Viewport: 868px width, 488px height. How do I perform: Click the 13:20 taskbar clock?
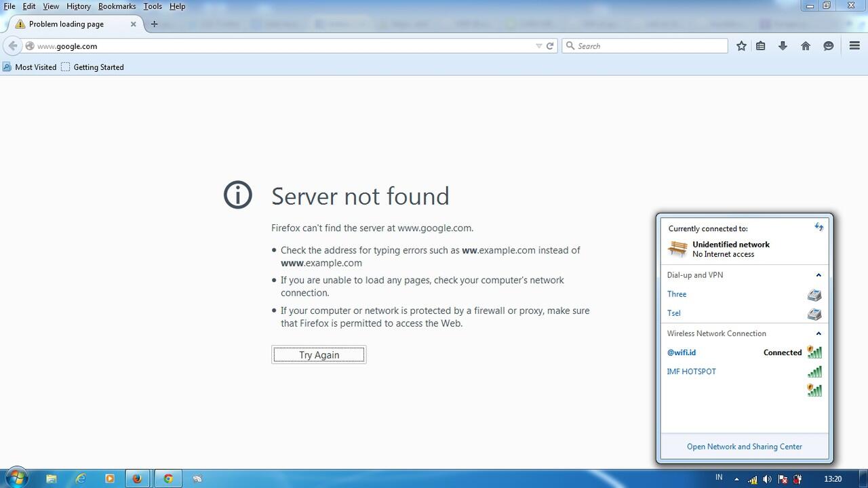833,479
